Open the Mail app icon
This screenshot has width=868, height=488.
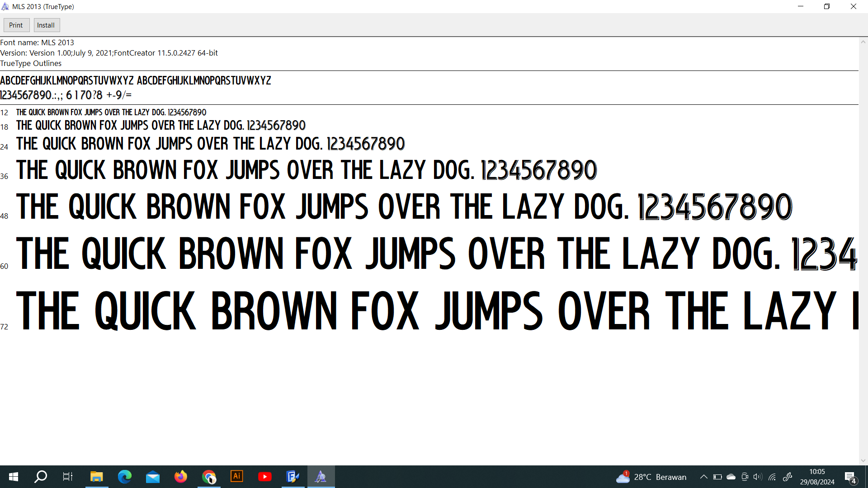click(152, 477)
